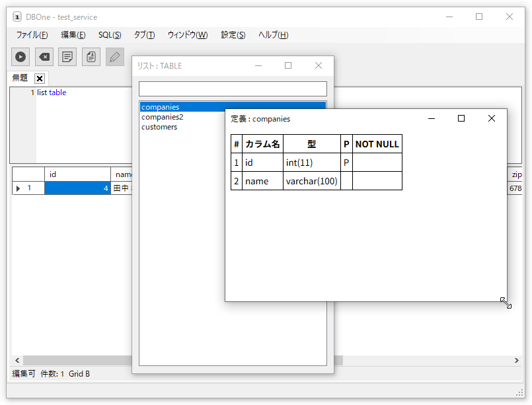The image size is (532, 405).
Task: Click the id column header in grid
Action: click(77, 174)
